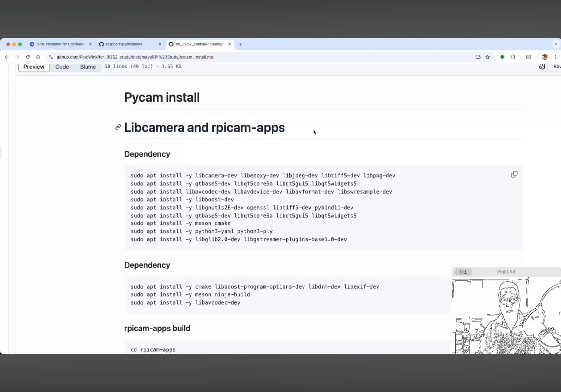
Task: Toggle the PinkLAB camera view button
Action: pyautogui.click(x=463, y=272)
